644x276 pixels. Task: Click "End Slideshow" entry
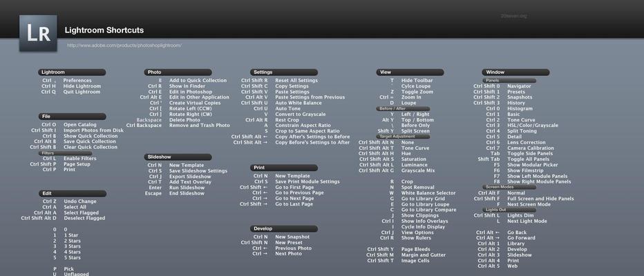coord(187,194)
